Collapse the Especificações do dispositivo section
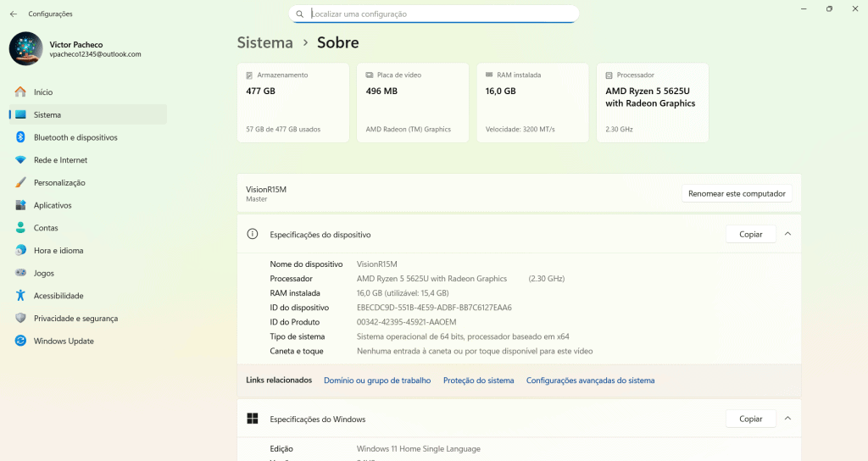This screenshot has height=461, width=868. [x=787, y=234]
